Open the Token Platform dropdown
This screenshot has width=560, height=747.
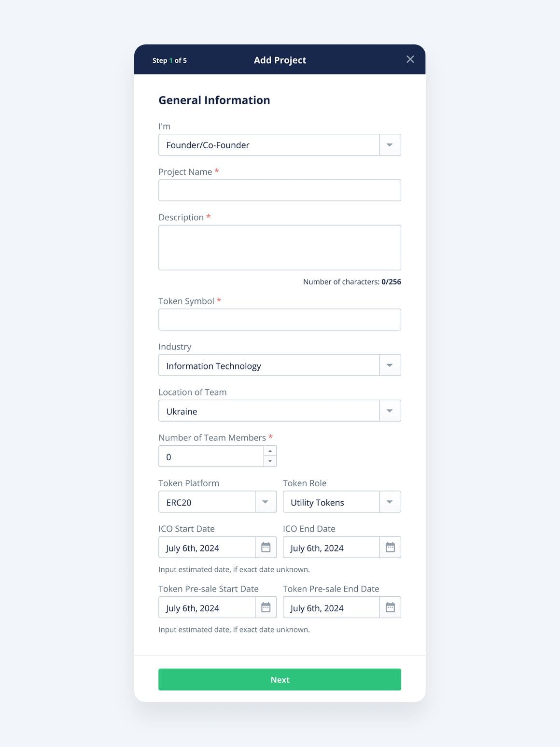tap(265, 502)
